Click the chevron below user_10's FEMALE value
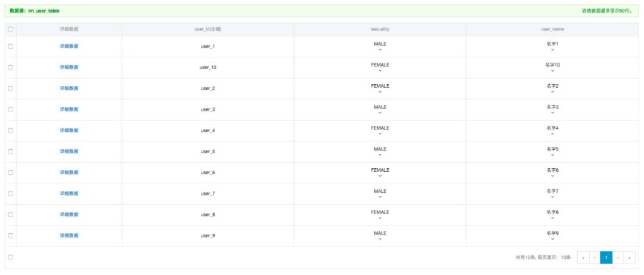The image size is (644, 275). click(x=380, y=71)
